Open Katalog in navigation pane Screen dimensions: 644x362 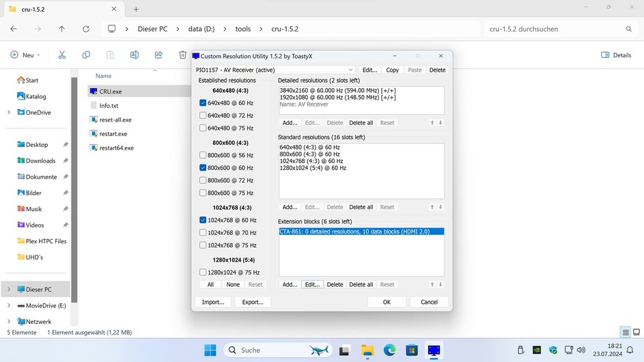point(31,96)
